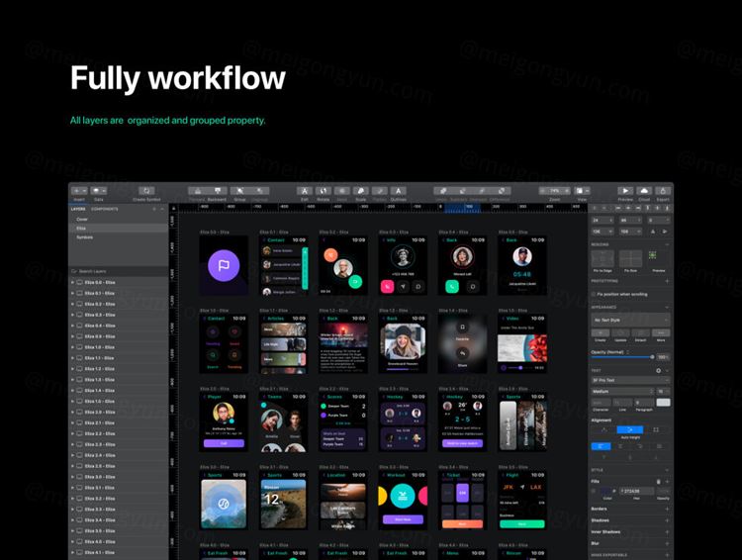Adjust the Opacity slider
The image size is (742, 560).
(x=621, y=356)
